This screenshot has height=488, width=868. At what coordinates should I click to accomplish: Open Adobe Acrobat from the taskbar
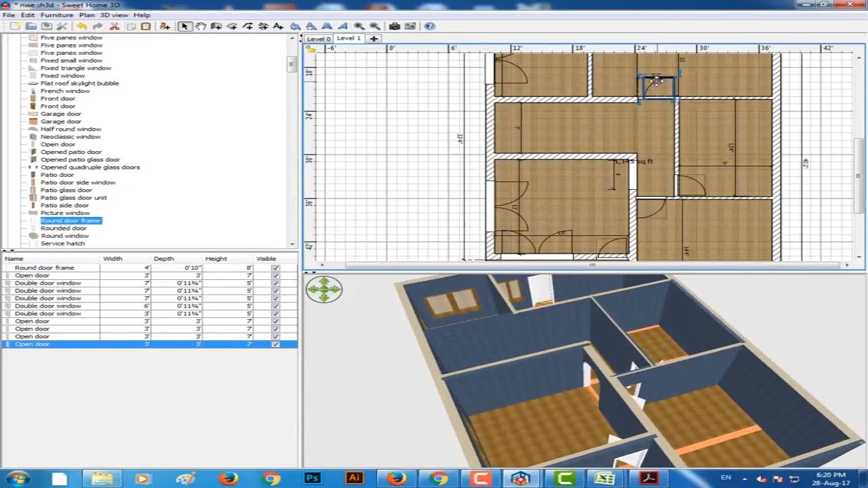[x=648, y=478]
